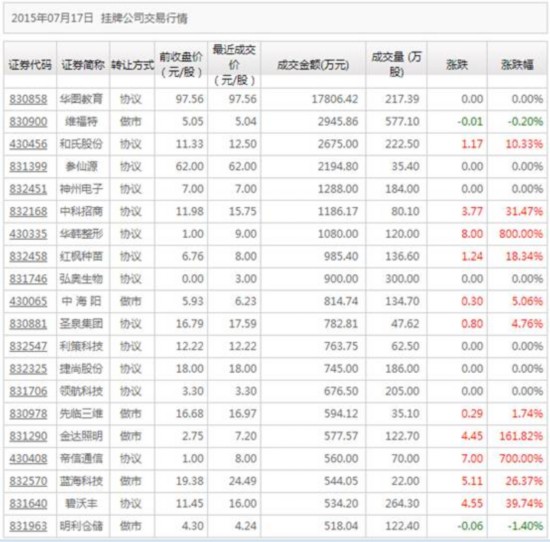Open security code link 430335
Image resolution: width=550 pixels, height=542 pixels.
(x=28, y=234)
